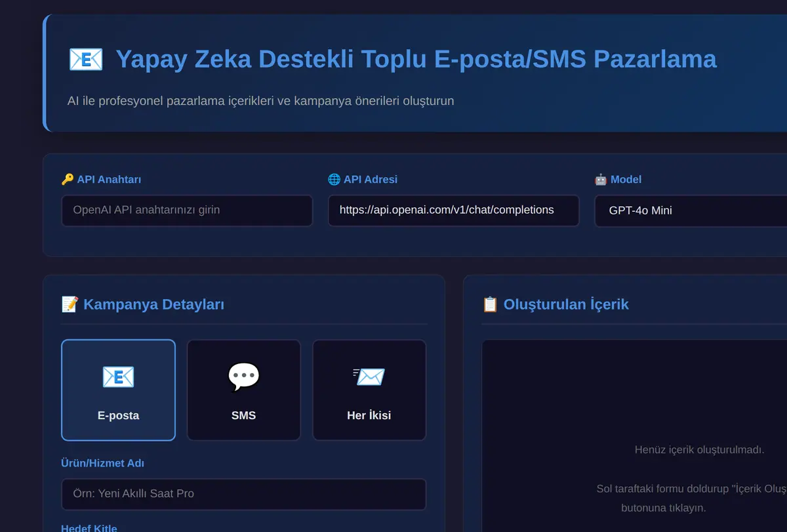
Task: Select the Her İkisi campaign type card
Action: [x=369, y=390]
